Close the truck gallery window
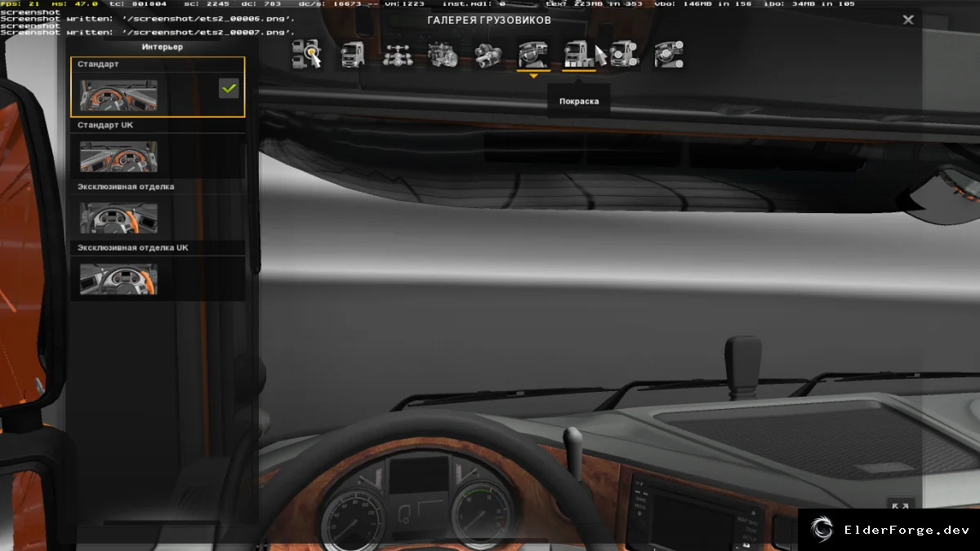This screenshot has width=980, height=551. click(908, 20)
